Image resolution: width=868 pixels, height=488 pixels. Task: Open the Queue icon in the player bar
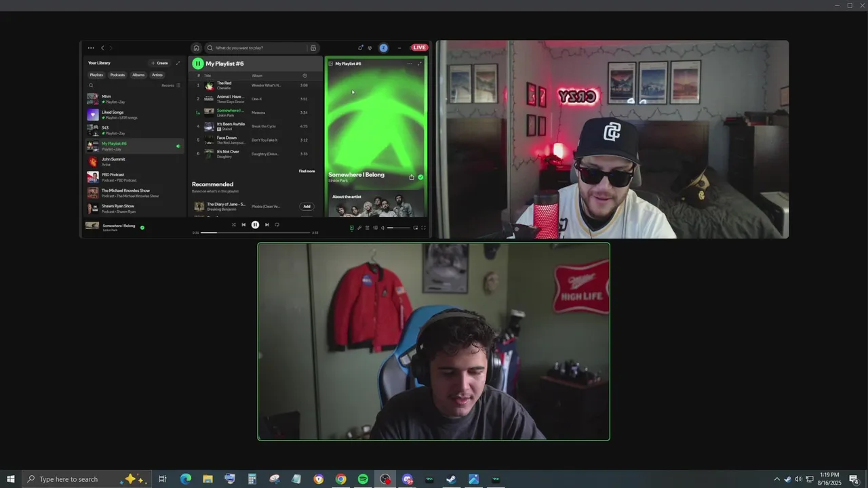click(x=367, y=228)
